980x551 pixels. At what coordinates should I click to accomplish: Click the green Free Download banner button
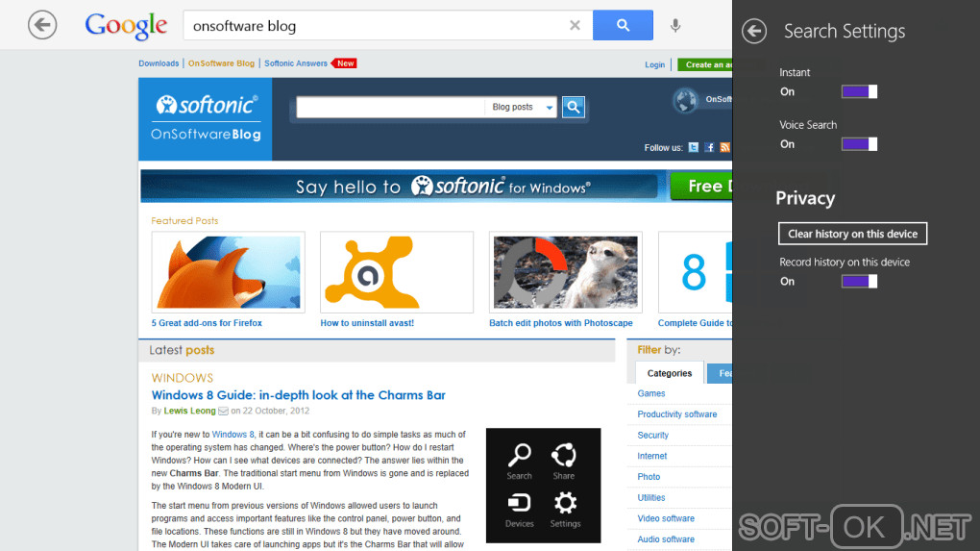[701, 187]
